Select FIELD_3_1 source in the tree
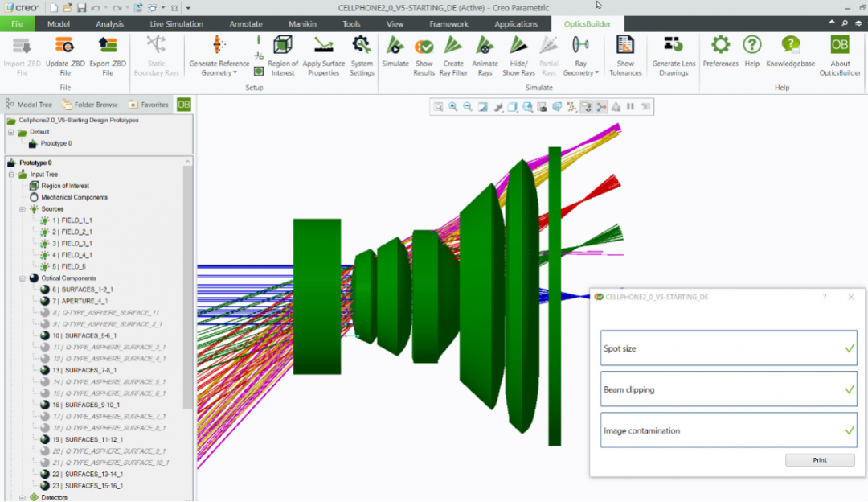Screen dimensions: 868x502 (76, 243)
